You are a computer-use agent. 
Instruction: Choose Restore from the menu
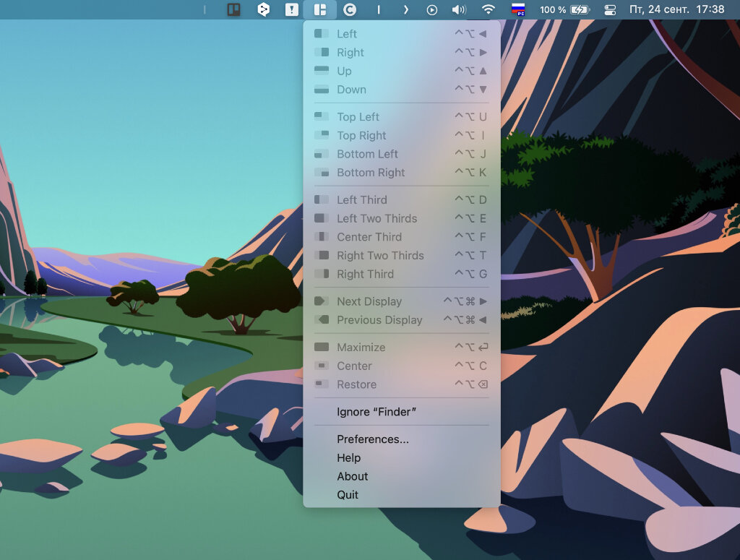pos(402,384)
